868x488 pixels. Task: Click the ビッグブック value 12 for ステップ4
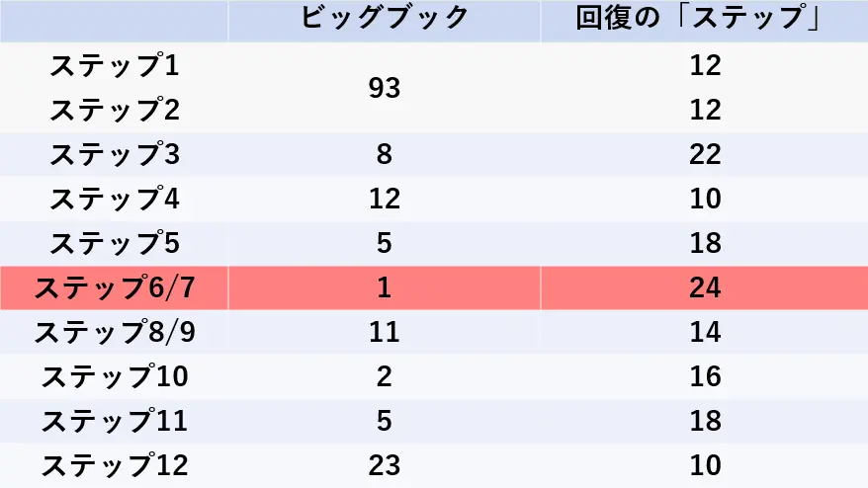pyautogui.click(x=385, y=199)
